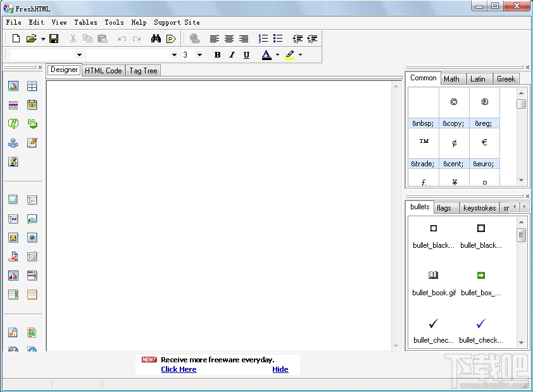Insert an anchor with anchor icon
The width and height of the screenshot is (533, 392).
click(x=13, y=143)
